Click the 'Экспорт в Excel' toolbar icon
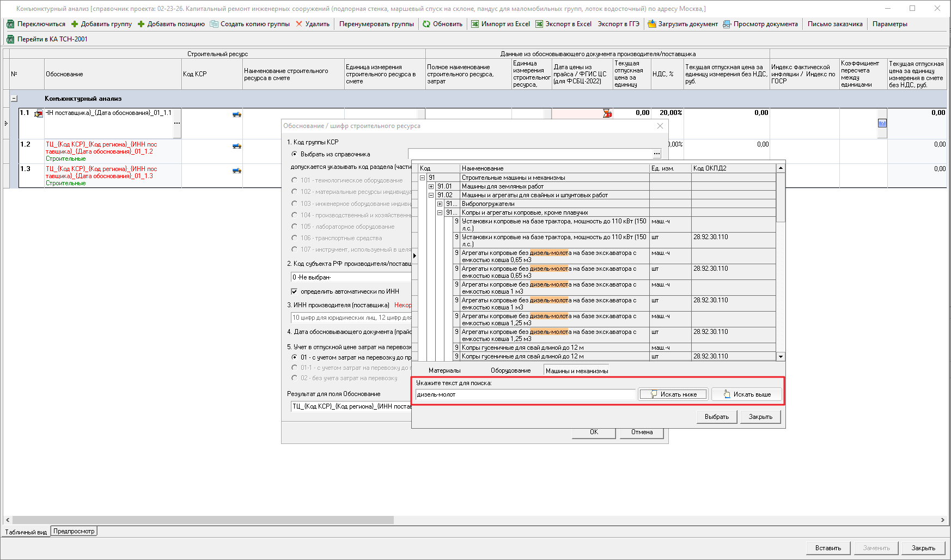The width and height of the screenshot is (951, 560). click(x=539, y=24)
